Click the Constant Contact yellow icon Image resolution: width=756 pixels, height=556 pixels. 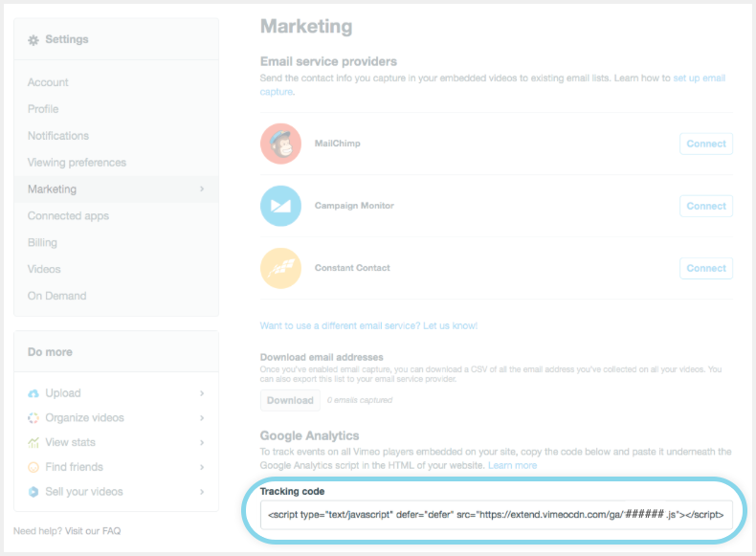coord(280,268)
